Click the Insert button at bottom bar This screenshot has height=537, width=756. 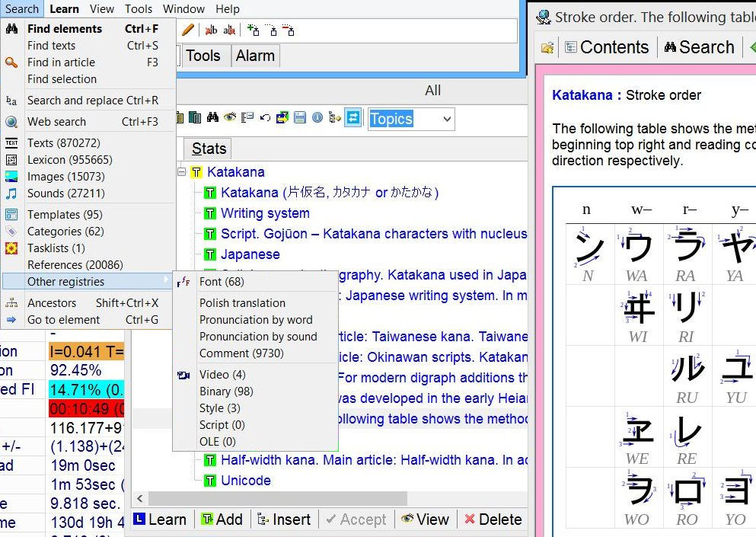285,519
